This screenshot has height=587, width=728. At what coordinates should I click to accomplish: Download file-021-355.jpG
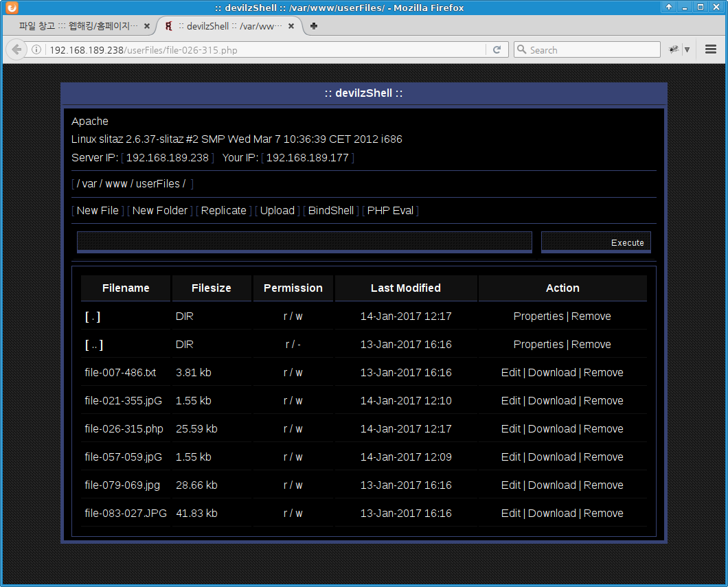coord(552,401)
